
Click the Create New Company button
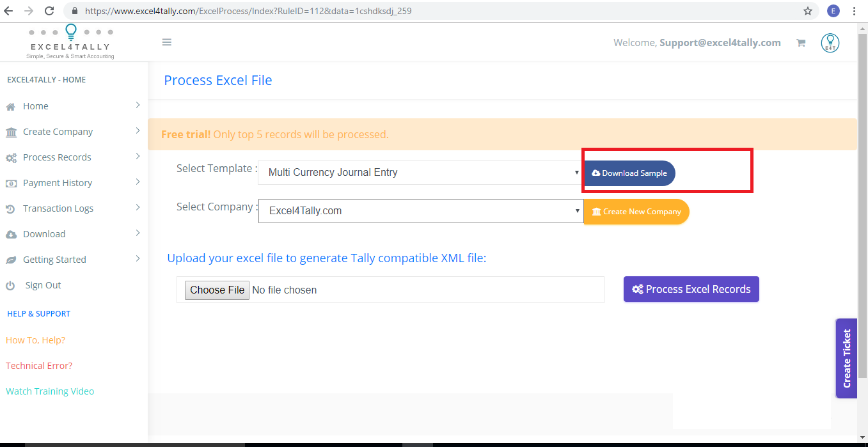coord(636,212)
